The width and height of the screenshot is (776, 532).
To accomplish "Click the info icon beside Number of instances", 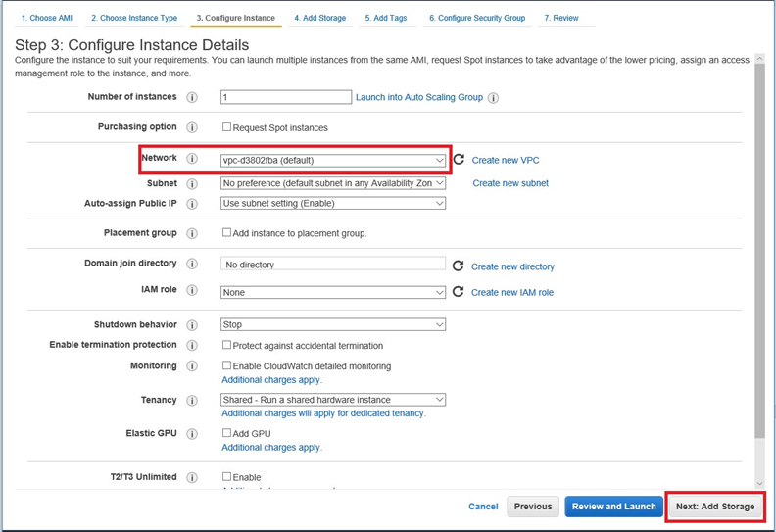I will click(192, 98).
